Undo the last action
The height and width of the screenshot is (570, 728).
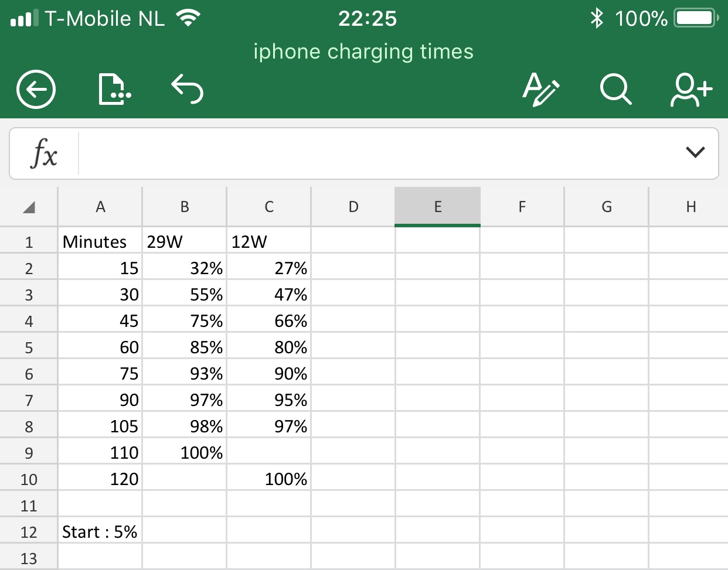tap(188, 89)
